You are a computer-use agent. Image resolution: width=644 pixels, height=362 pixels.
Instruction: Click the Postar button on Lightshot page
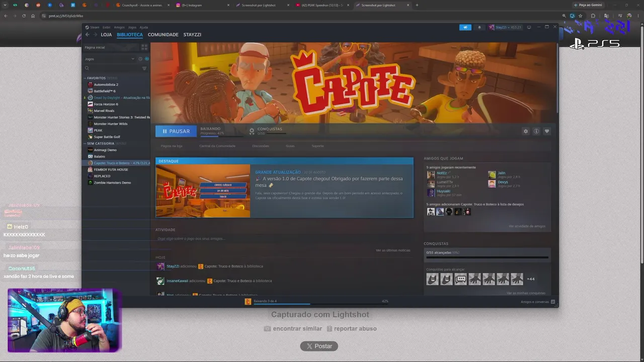point(319,346)
